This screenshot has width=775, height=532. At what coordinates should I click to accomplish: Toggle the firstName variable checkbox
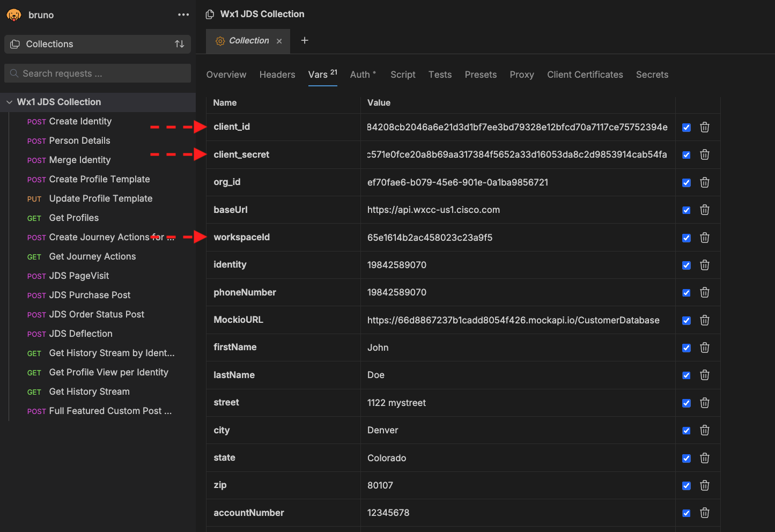click(687, 348)
